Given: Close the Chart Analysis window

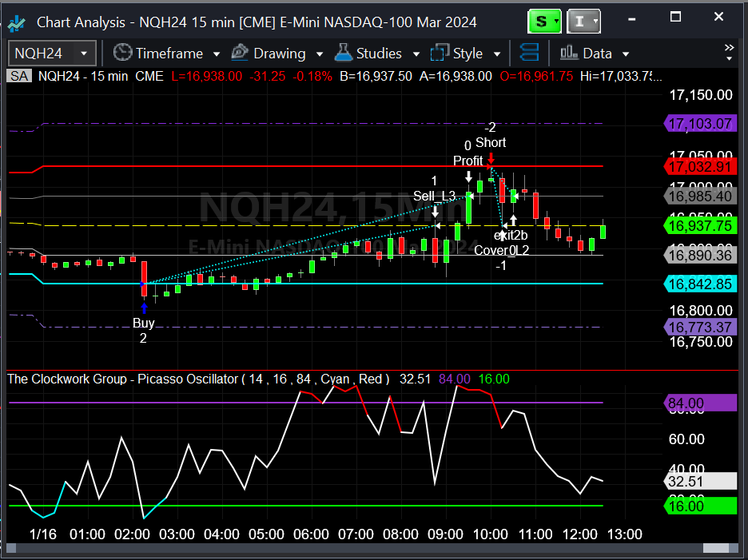Looking at the screenshot, I should click(719, 17).
